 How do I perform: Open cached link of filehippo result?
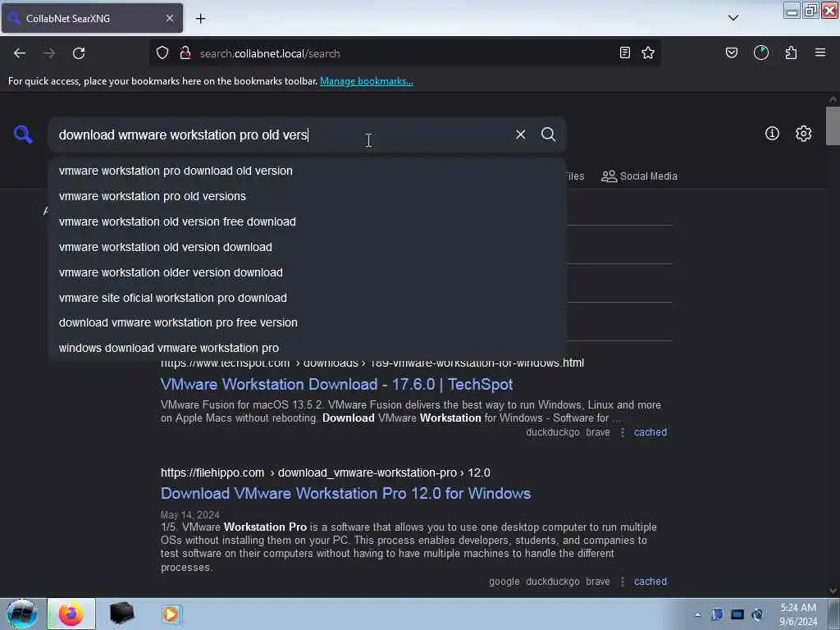click(x=651, y=582)
